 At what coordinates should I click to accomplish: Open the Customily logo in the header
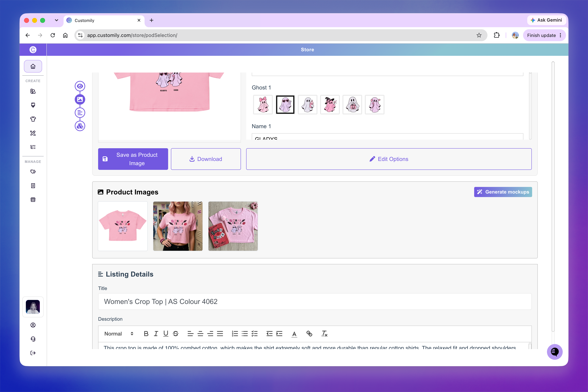click(33, 50)
